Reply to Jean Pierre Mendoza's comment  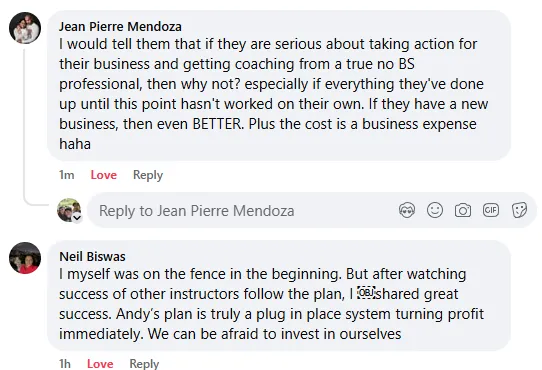(148, 175)
